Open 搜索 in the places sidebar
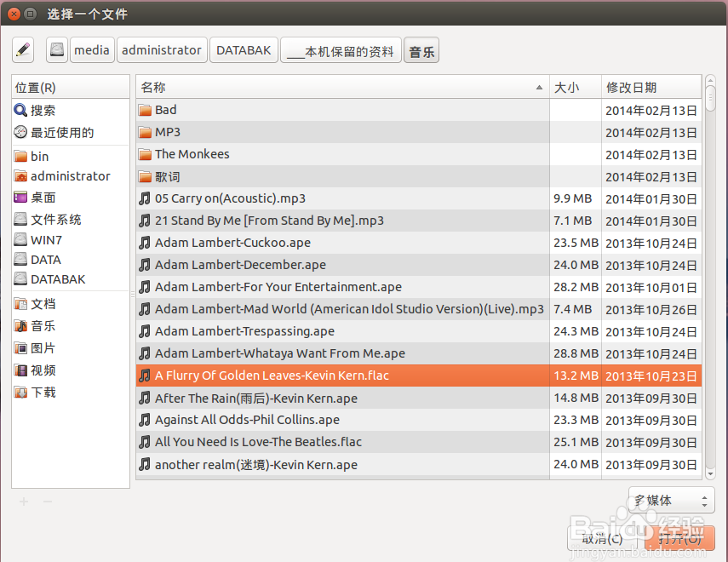This screenshot has height=562, width=728. pos(70,110)
